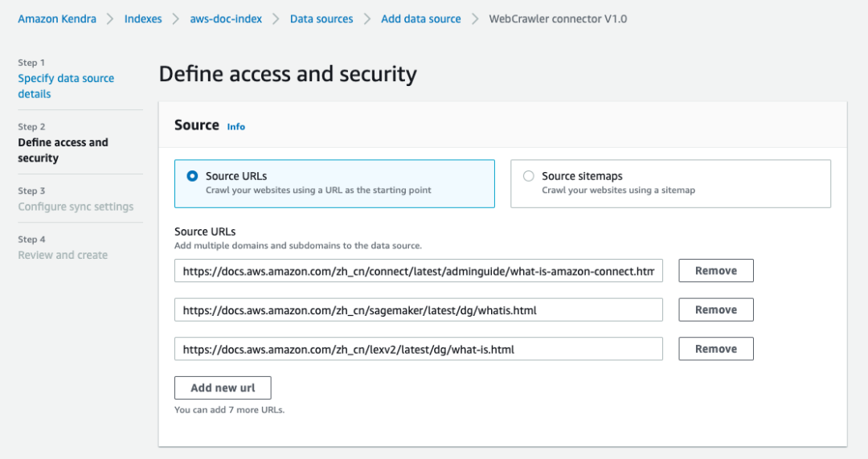Remove the amazon-connect adminguide URL
The image size is (868, 459).
click(x=716, y=271)
